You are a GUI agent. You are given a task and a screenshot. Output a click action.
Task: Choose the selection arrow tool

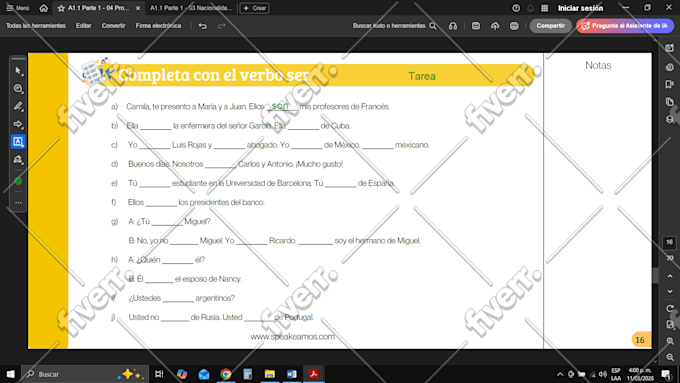point(18,71)
